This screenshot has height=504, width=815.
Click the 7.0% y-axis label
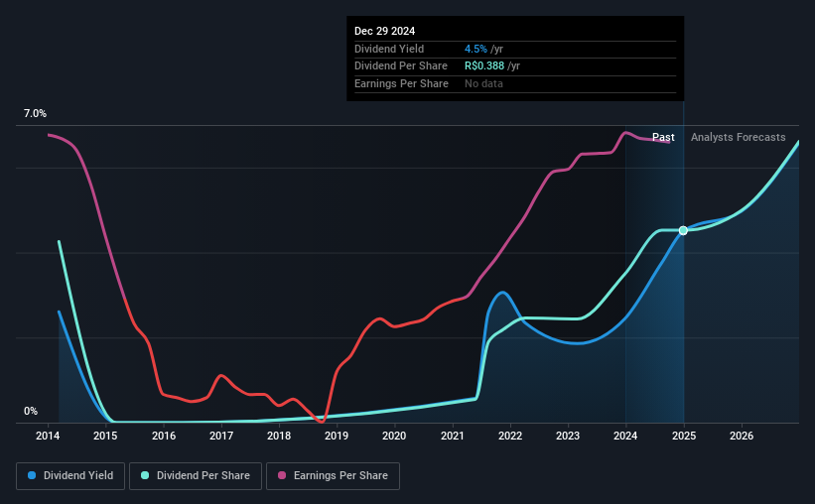coord(35,114)
